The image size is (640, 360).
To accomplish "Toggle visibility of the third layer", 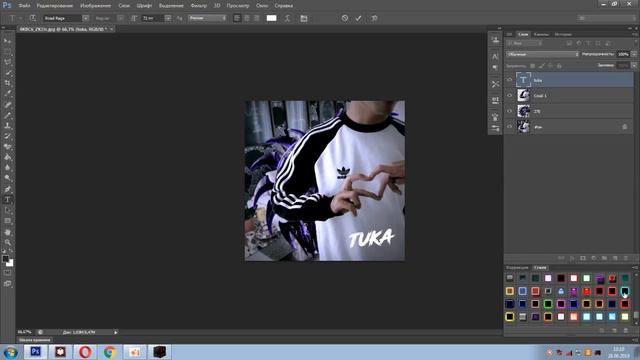I will pyautogui.click(x=509, y=111).
